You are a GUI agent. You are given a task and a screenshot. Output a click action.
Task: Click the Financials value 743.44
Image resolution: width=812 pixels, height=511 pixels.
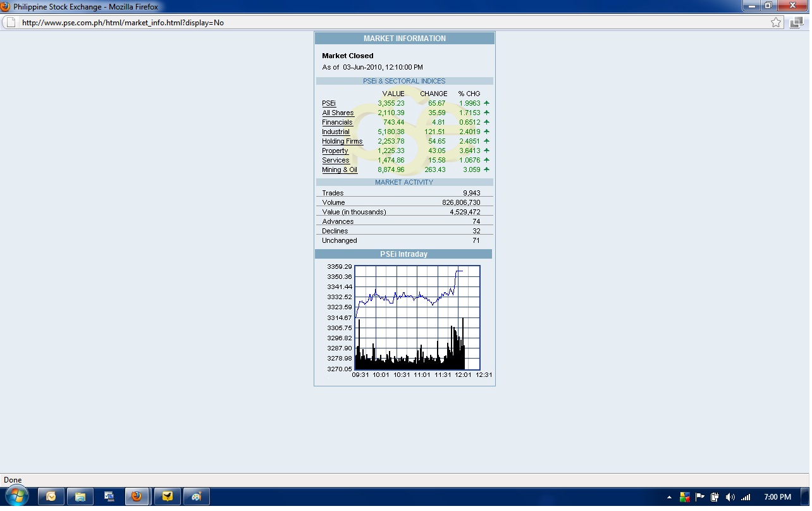click(x=393, y=123)
